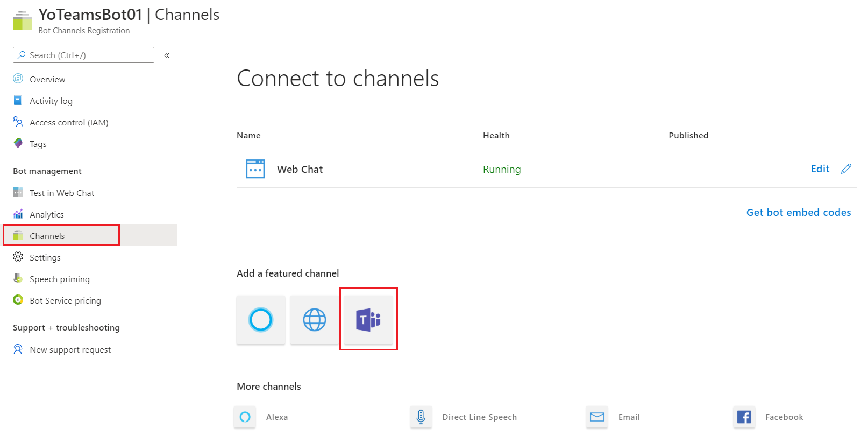Click Get bot embed codes link

[x=798, y=213]
